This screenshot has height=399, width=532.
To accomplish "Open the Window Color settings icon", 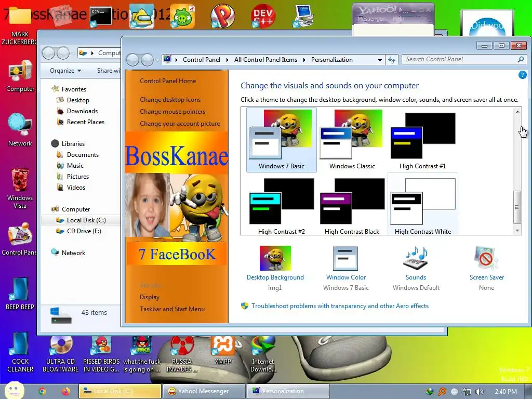I will (345, 259).
